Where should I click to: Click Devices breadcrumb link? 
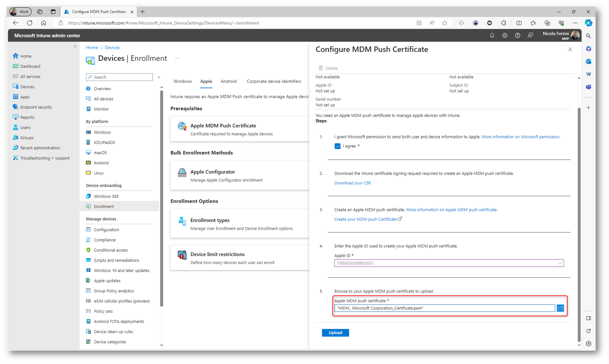112,47
